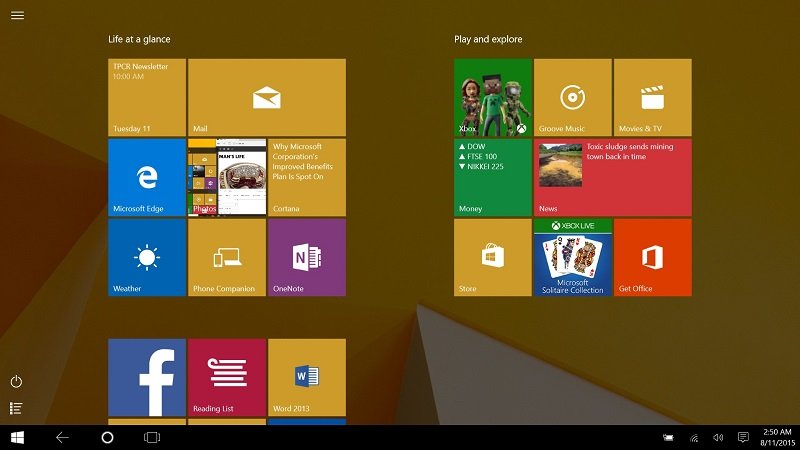This screenshot has width=800, height=450.
Task: Launch Phone Companion tile
Action: [x=227, y=257]
